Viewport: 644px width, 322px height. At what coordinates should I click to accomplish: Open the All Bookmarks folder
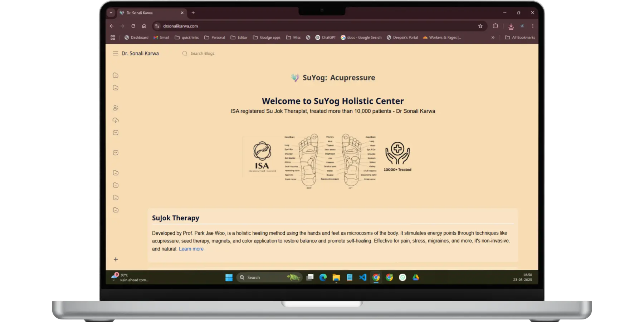coord(520,37)
